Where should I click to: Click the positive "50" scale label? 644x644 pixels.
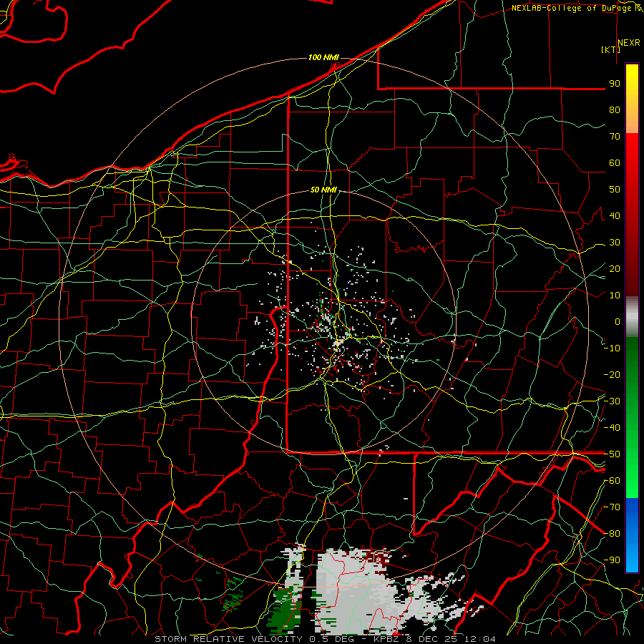click(x=615, y=190)
